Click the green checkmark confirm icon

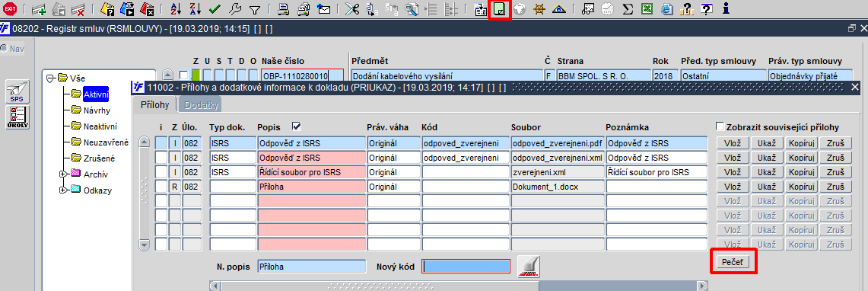click(x=215, y=9)
